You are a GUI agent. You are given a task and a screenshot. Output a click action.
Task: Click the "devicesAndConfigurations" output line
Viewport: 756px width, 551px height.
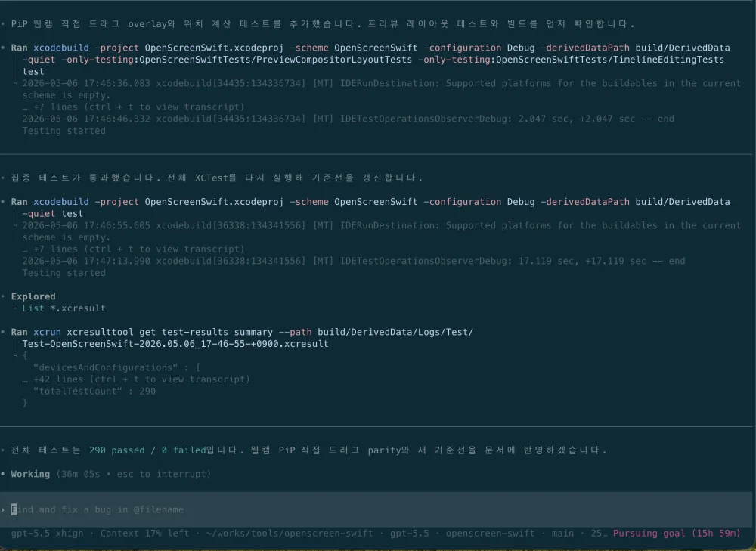[116, 367]
